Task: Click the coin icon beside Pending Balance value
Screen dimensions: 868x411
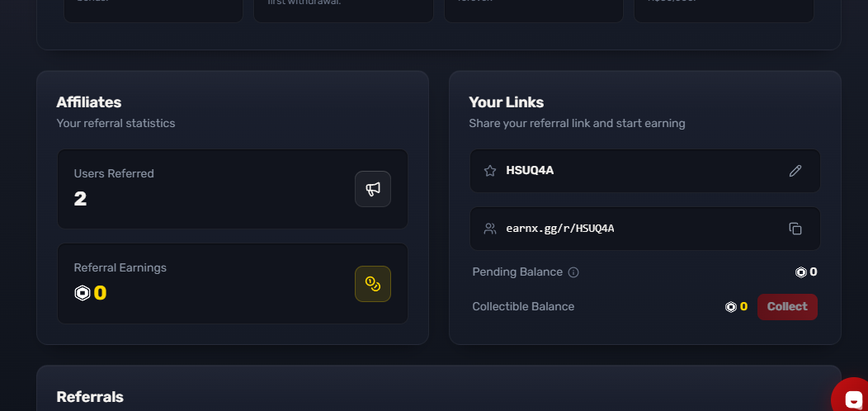Action: click(x=800, y=272)
